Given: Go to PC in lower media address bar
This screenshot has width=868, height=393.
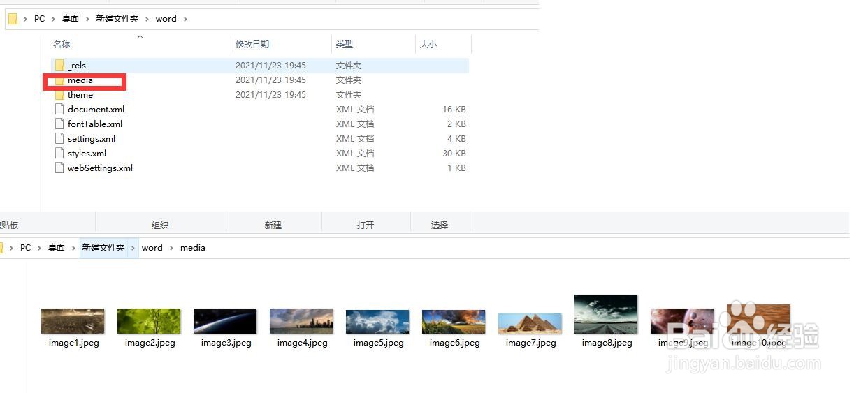Looking at the screenshot, I should click(25, 248).
